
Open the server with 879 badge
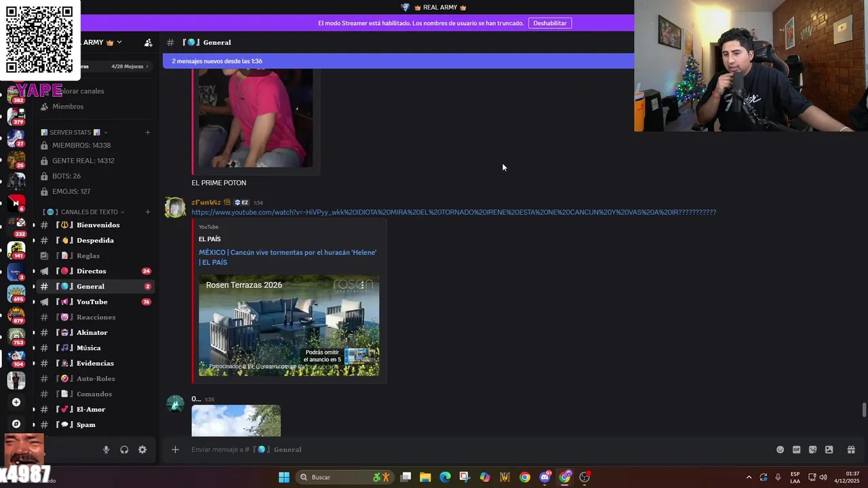coord(16,314)
